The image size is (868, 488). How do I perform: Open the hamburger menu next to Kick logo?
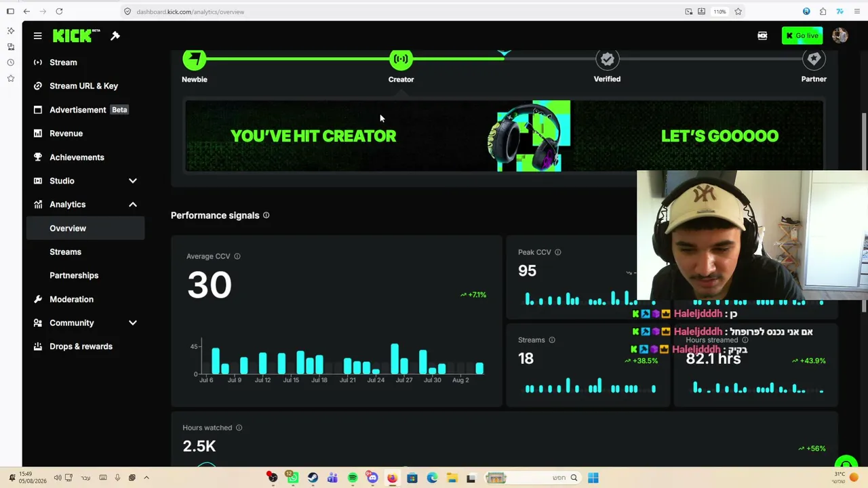[38, 36]
